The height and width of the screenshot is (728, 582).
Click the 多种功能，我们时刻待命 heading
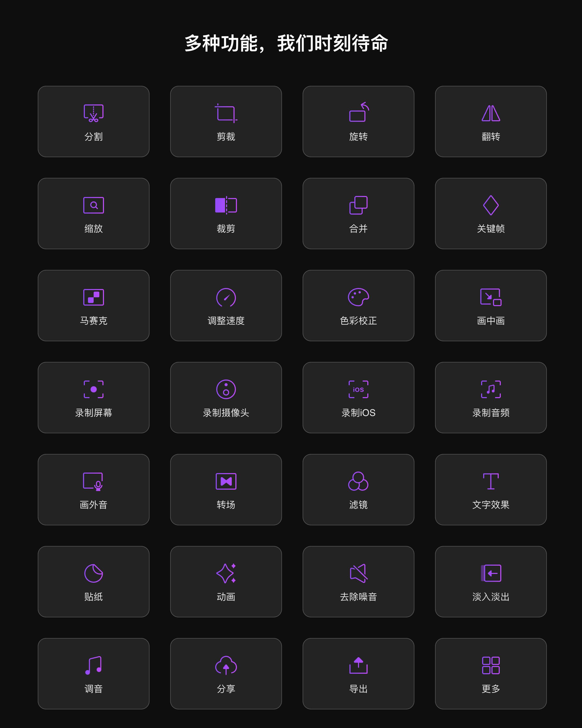(286, 43)
